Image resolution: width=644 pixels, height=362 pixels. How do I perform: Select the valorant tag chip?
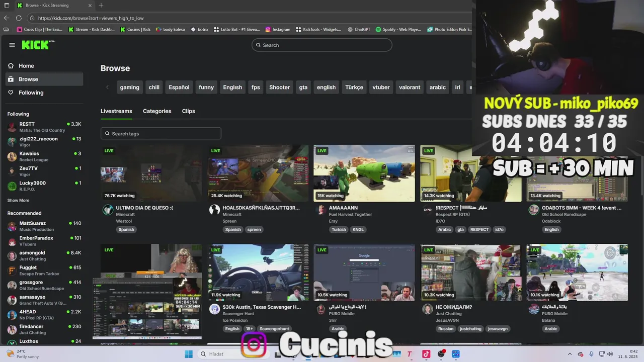pos(410,87)
